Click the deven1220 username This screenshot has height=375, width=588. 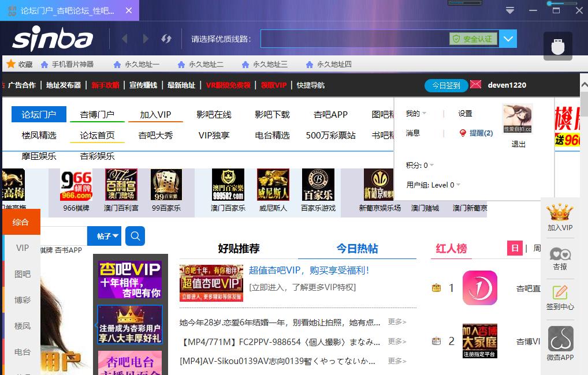(507, 85)
